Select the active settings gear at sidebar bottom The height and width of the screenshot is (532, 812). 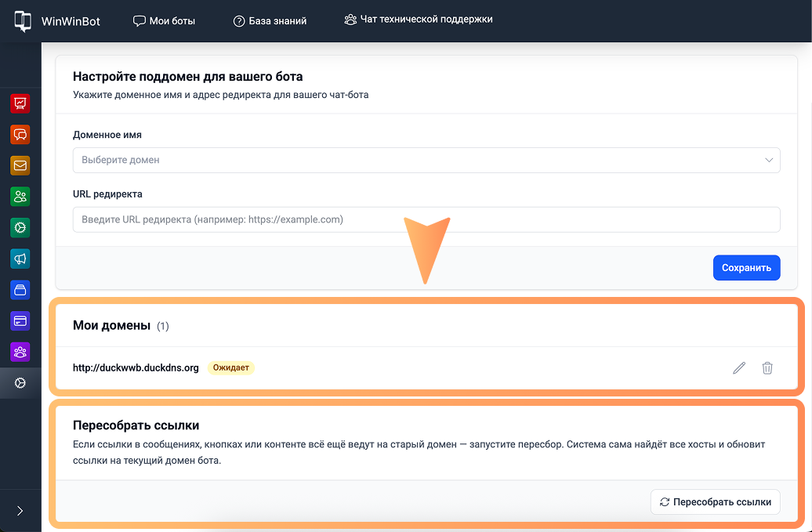(20, 383)
